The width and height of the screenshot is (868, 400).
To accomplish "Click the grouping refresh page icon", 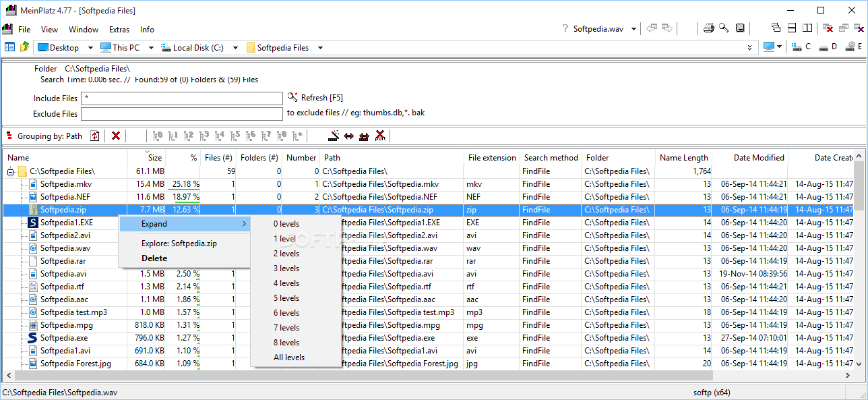I will click(x=95, y=136).
